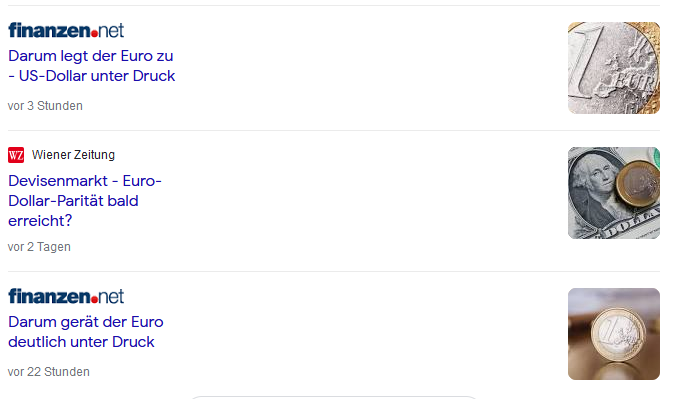This screenshot has height=399, width=679.
Task: Open article 'Darum legt der Euro zu - US-Dollar unter Druck'
Action: click(91, 66)
